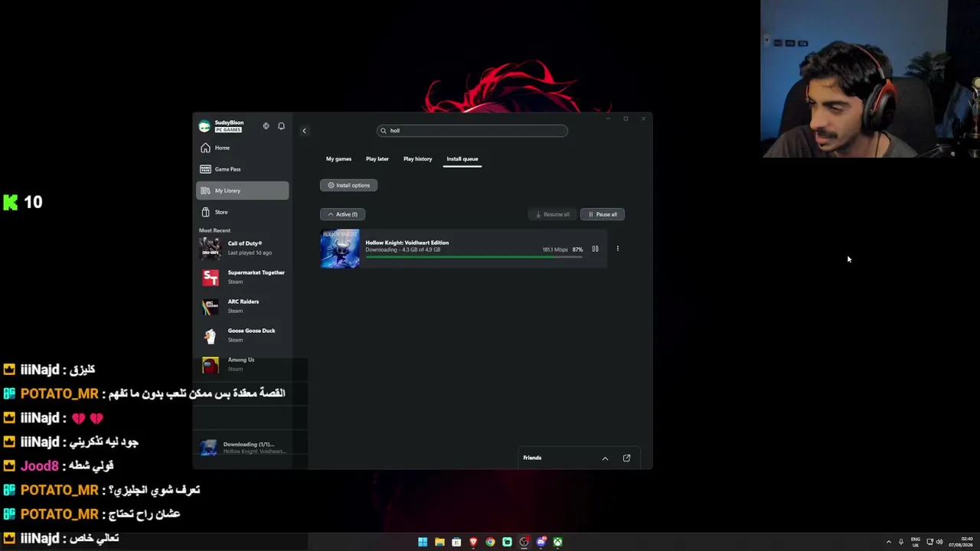980x551 pixels.
Task: Open the Xbox app taskbar icon
Action: click(x=557, y=542)
